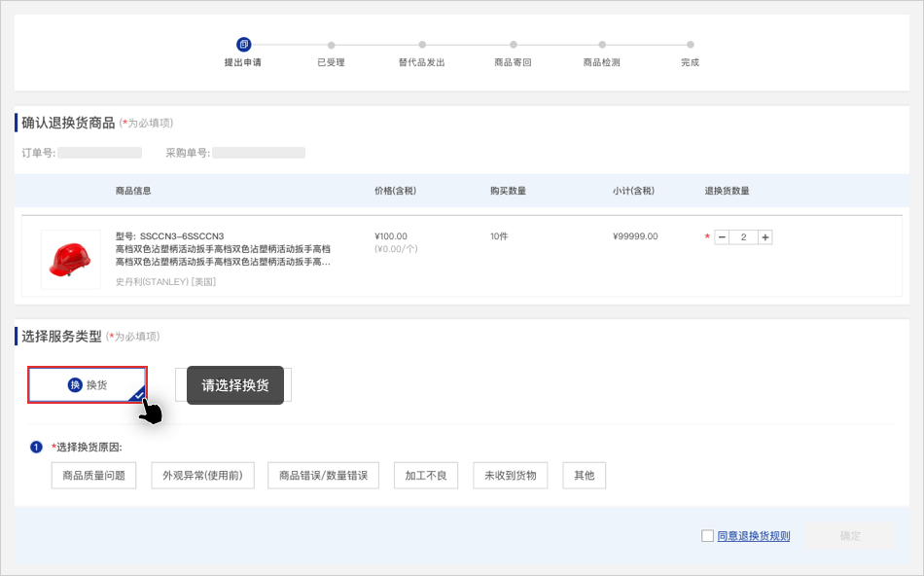Click the 提出申请 step icon
Viewport: 924px width, 576px height.
(x=243, y=44)
